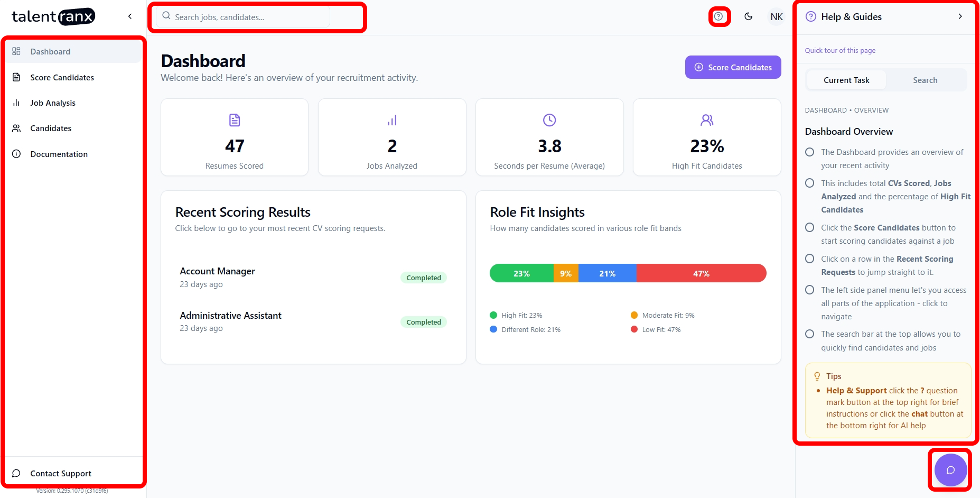Image resolution: width=980 pixels, height=498 pixels.
Task: Open the Quick tour of this page link
Action: tap(840, 51)
